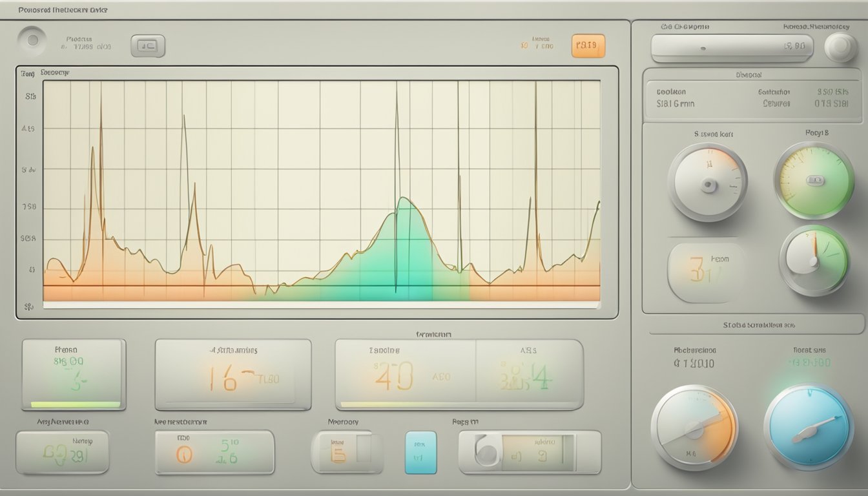Click the small blue square button
The width and height of the screenshot is (868, 496).
click(420, 452)
